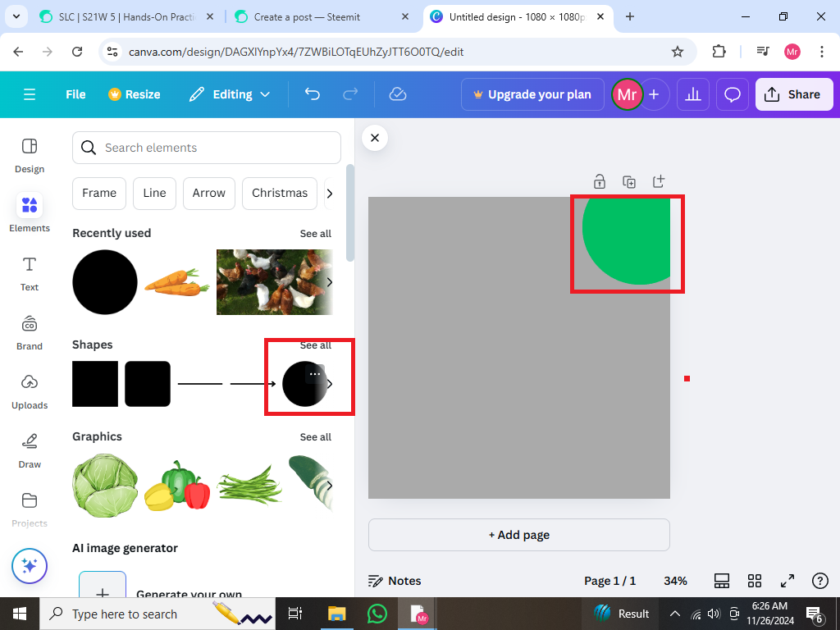Screen dimensions: 840x630
Task: Click Upgrade your plan button
Action: click(532, 94)
